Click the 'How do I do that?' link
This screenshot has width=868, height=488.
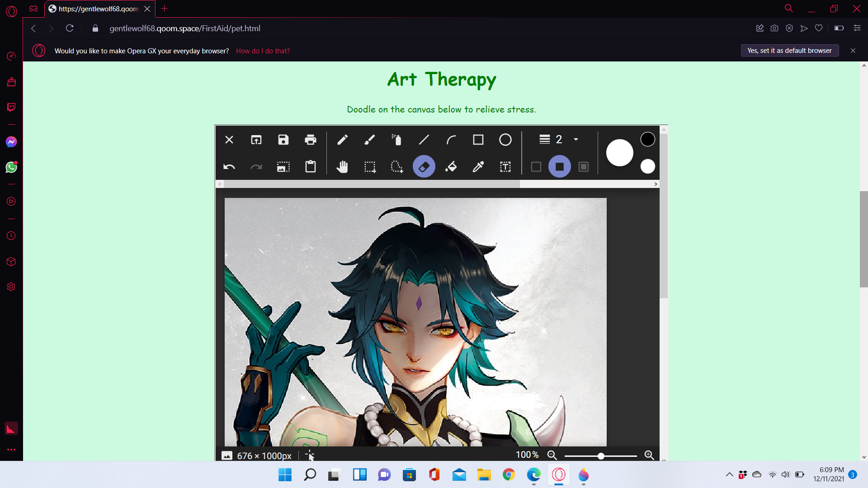(x=263, y=51)
